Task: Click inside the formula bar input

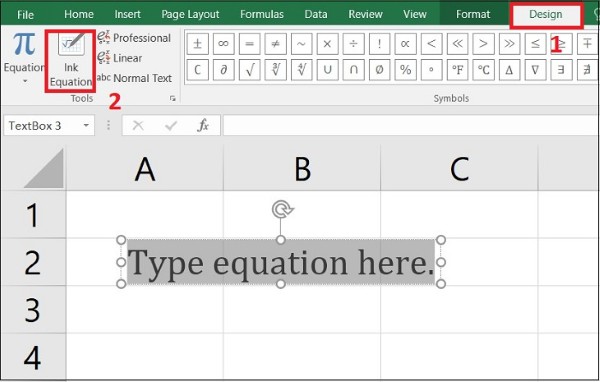Action: tap(410, 126)
